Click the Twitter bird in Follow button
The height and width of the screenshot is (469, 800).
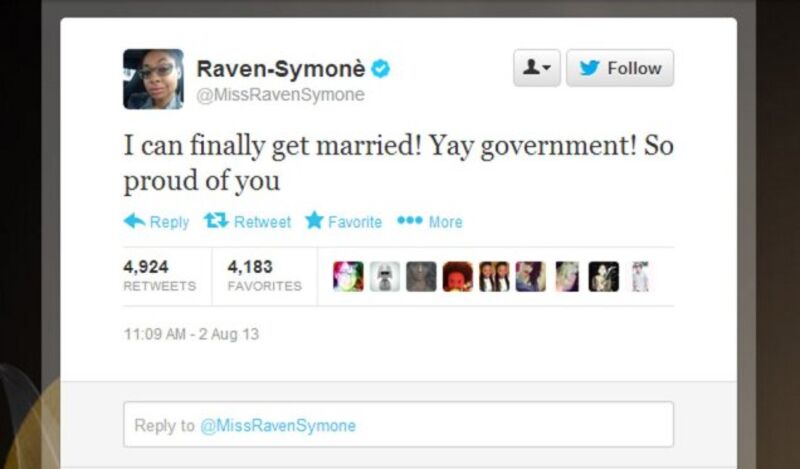(x=589, y=68)
